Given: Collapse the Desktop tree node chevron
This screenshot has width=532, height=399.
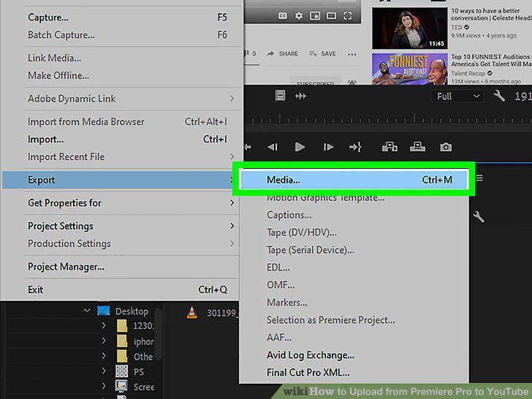Looking at the screenshot, I should tap(87, 311).
